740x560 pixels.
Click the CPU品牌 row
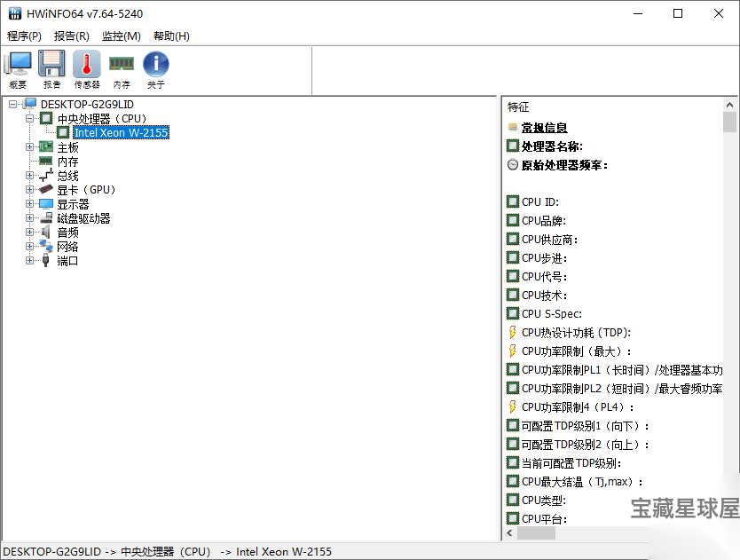click(536, 220)
